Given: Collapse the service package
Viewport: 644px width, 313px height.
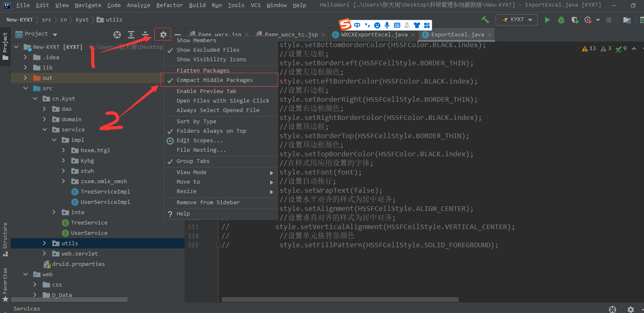Looking at the screenshot, I should coord(44,129).
